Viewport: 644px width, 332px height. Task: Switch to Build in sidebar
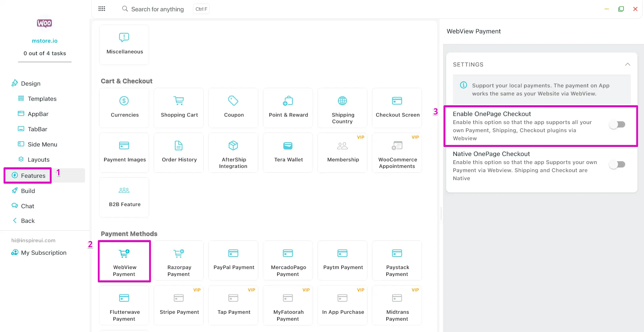(x=28, y=191)
